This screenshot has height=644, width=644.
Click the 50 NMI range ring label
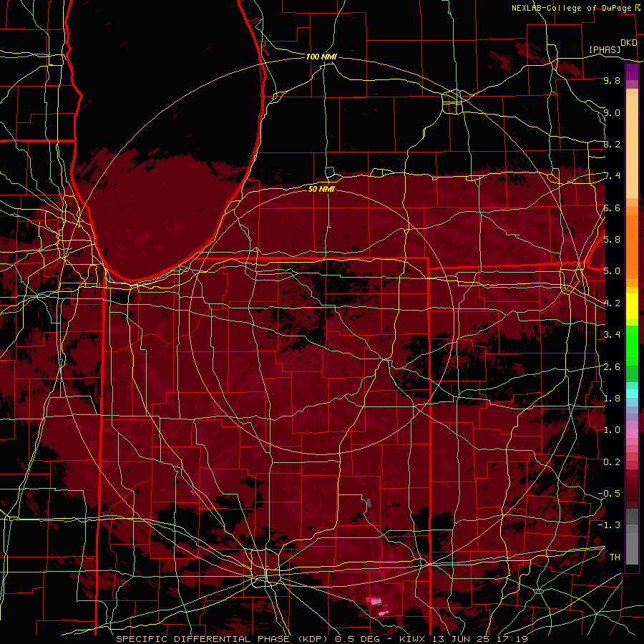point(321,189)
